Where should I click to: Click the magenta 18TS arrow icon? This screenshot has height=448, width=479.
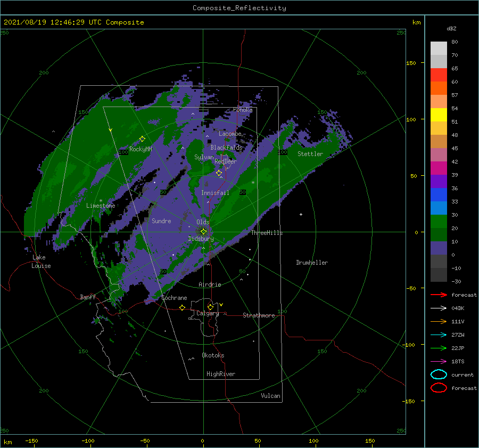pyautogui.click(x=439, y=362)
